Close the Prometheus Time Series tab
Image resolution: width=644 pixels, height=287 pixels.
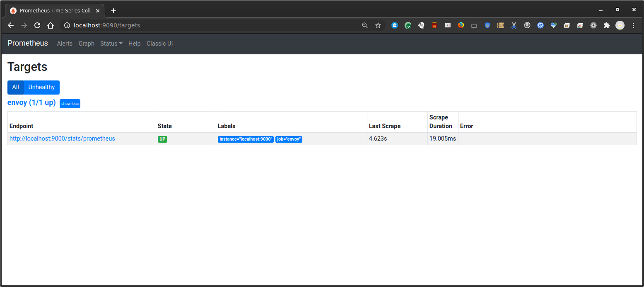(x=98, y=11)
